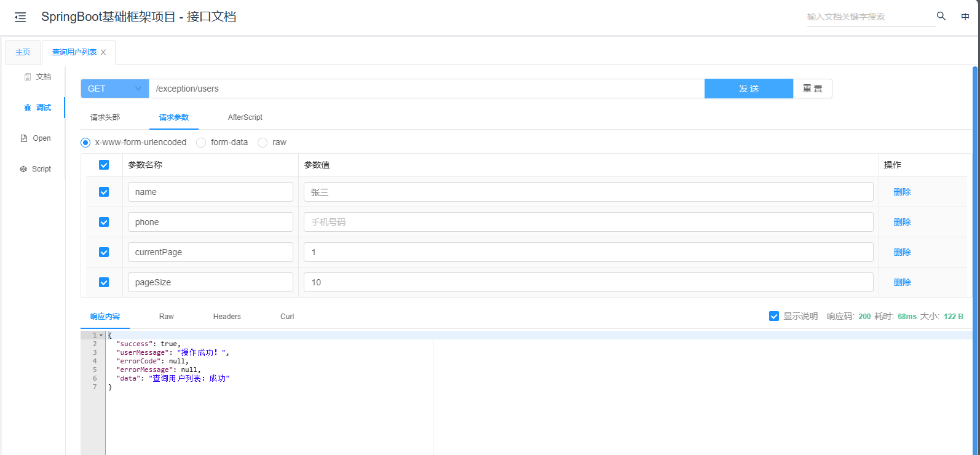Switch to the 查询用户列表 tab
Image resolution: width=980 pixels, height=455 pixels.
tap(74, 52)
